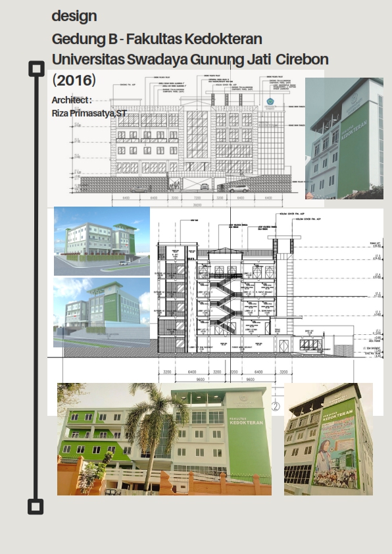Select the lower 3D render image
This screenshot has width=392, height=554.
[101, 313]
